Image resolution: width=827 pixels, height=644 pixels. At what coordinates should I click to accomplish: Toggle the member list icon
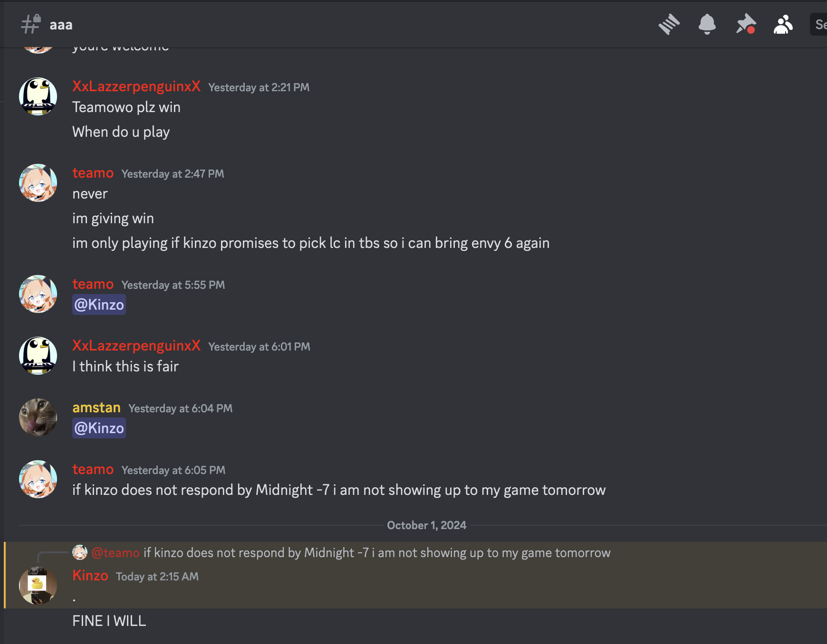click(x=783, y=24)
